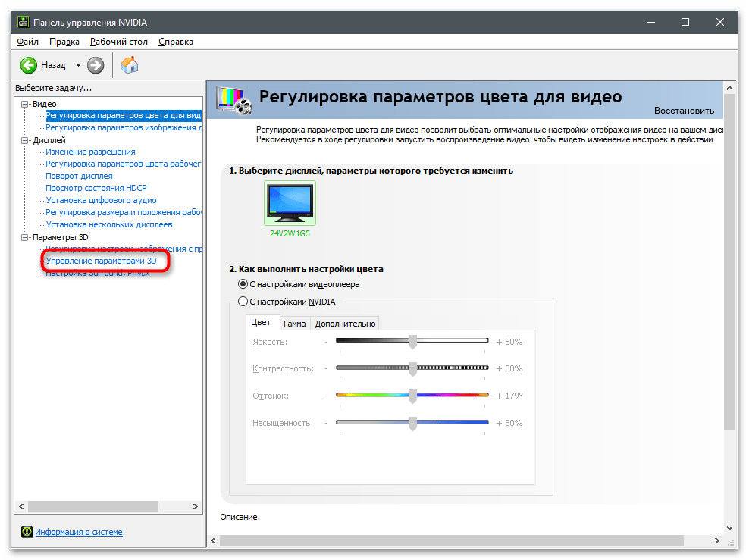Open the Справка menu
749x560 pixels.
pyautogui.click(x=176, y=42)
